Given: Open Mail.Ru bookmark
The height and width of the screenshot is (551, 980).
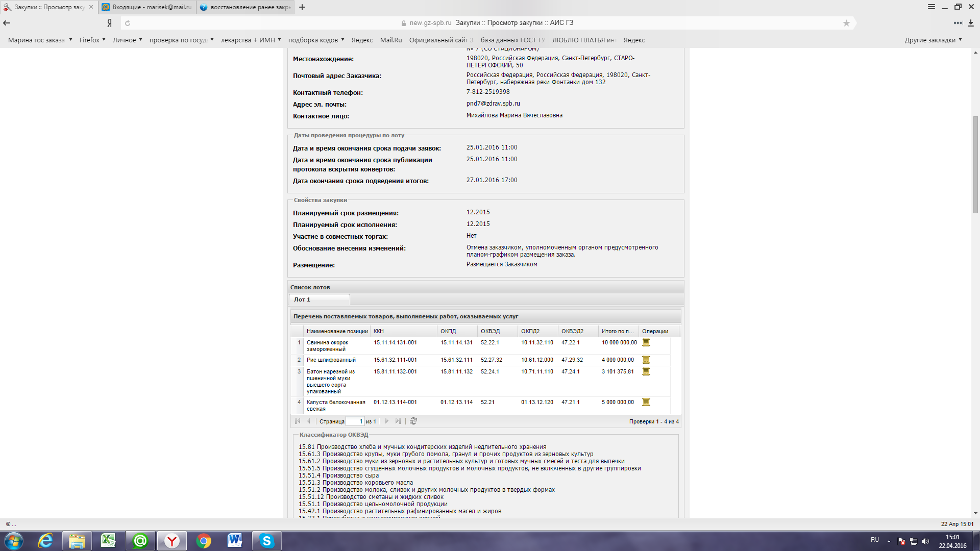Looking at the screenshot, I should [391, 40].
